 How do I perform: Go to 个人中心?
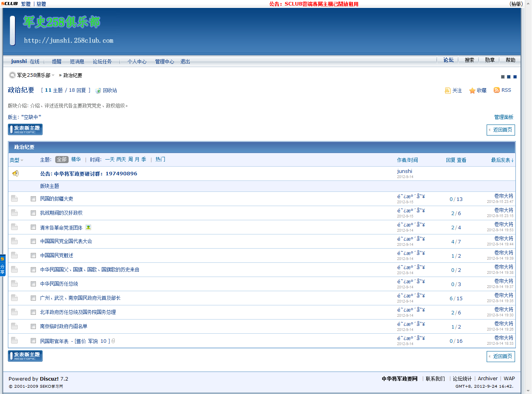tap(137, 61)
